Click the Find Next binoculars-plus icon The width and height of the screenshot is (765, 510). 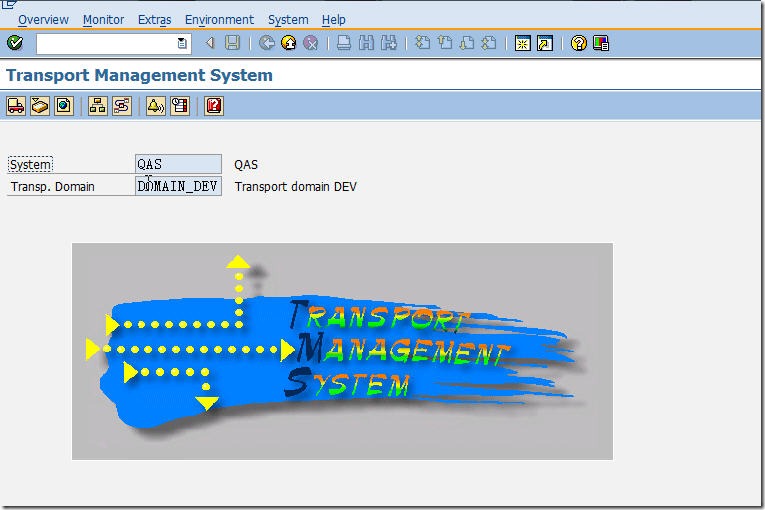tap(389, 43)
